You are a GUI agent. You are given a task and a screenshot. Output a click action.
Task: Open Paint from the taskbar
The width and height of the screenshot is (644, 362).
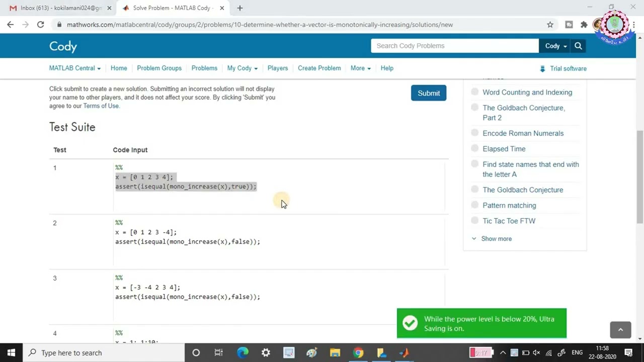click(x=311, y=352)
